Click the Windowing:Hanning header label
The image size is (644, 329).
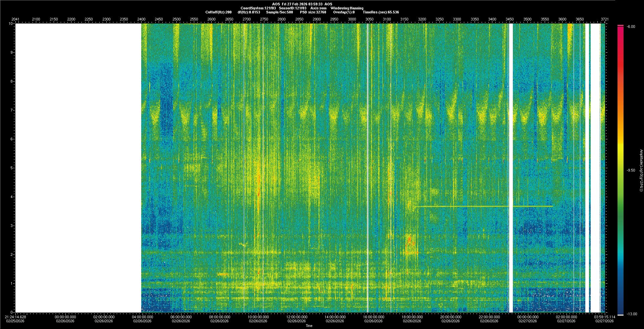coord(347,8)
